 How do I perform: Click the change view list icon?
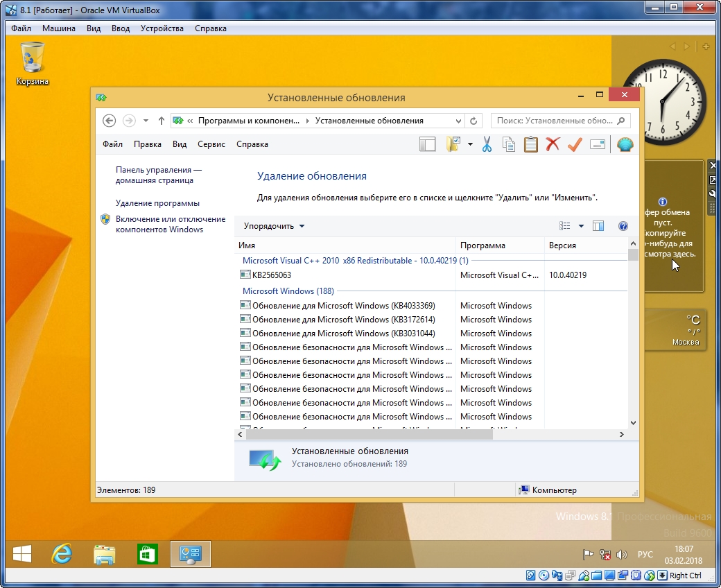[564, 226]
